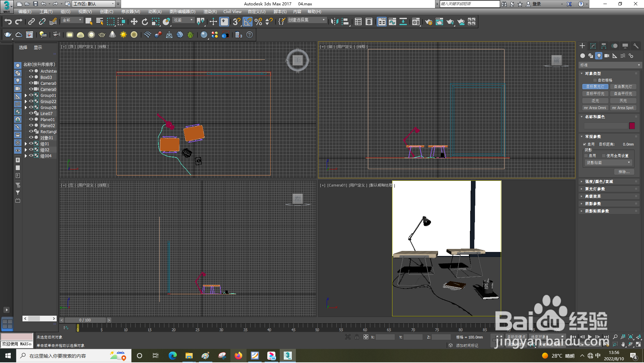Expand Group01 in scene explorer
The width and height of the screenshot is (644, 363).
26,96
